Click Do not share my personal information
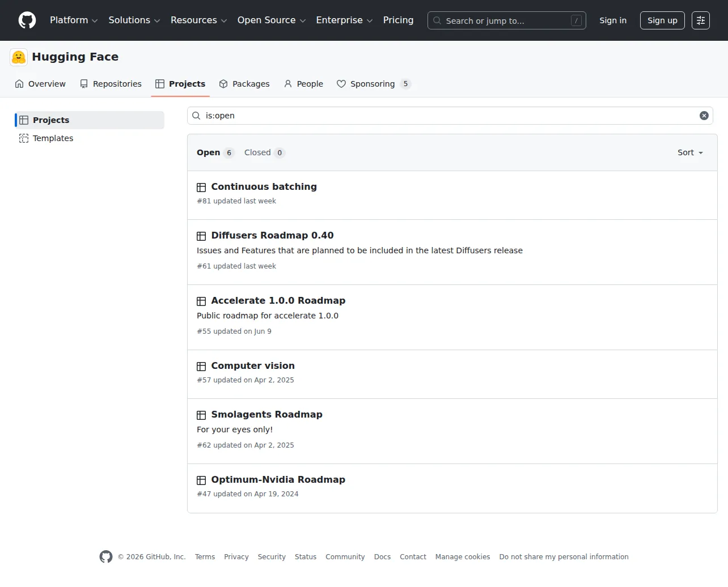The height and width of the screenshot is (587, 728). pos(564,557)
